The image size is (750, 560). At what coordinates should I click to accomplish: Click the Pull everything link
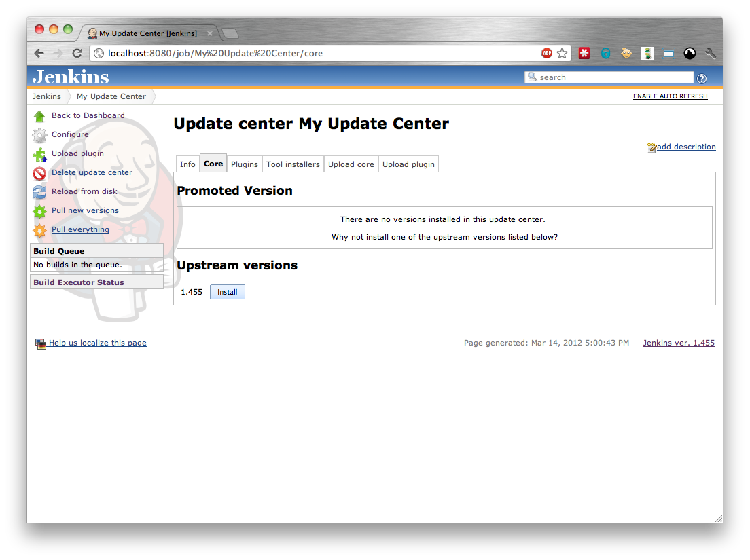tap(80, 229)
